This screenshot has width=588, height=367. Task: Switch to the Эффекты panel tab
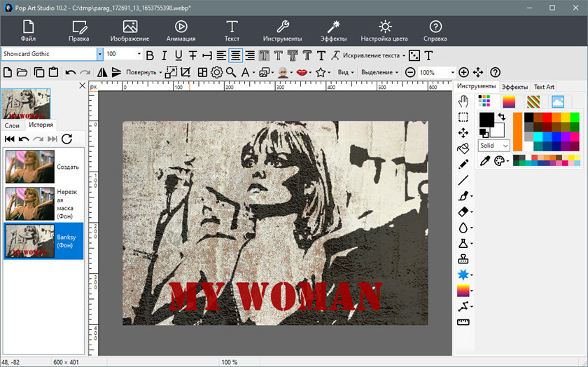tap(514, 87)
